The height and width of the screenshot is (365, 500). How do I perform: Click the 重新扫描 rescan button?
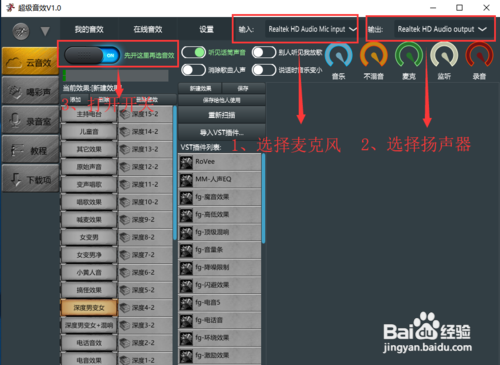point(222,115)
